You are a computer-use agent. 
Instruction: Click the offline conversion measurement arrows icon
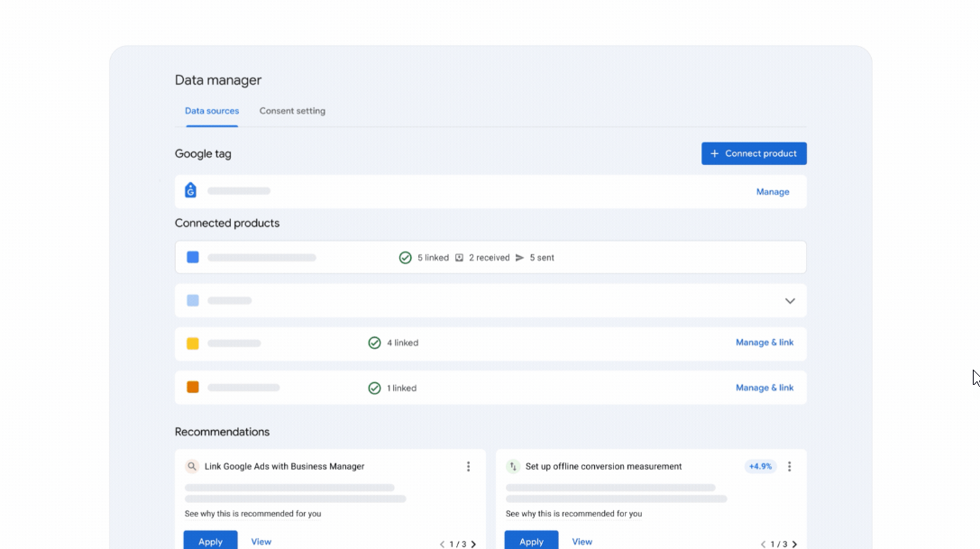(x=513, y=467)
